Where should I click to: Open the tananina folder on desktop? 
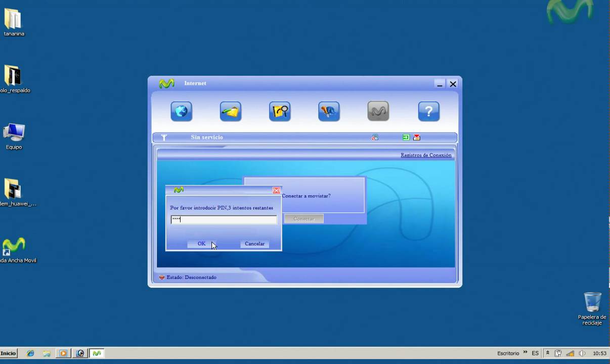click(13, 23)
